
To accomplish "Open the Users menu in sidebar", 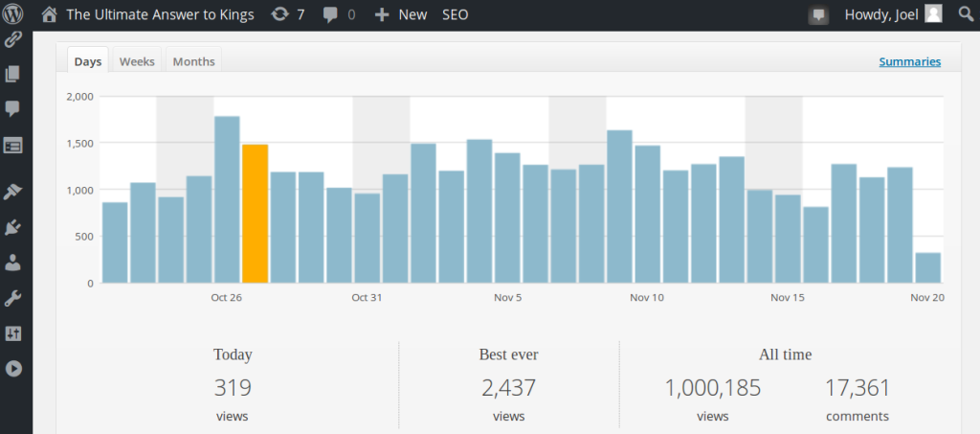I will click(13, 262).
